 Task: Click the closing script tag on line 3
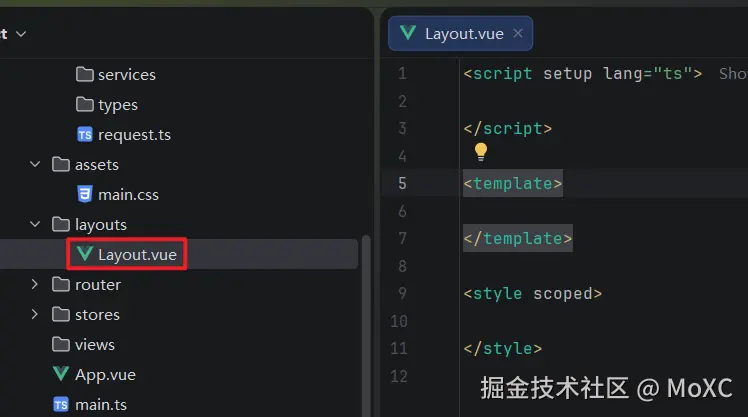click(508, 128)
